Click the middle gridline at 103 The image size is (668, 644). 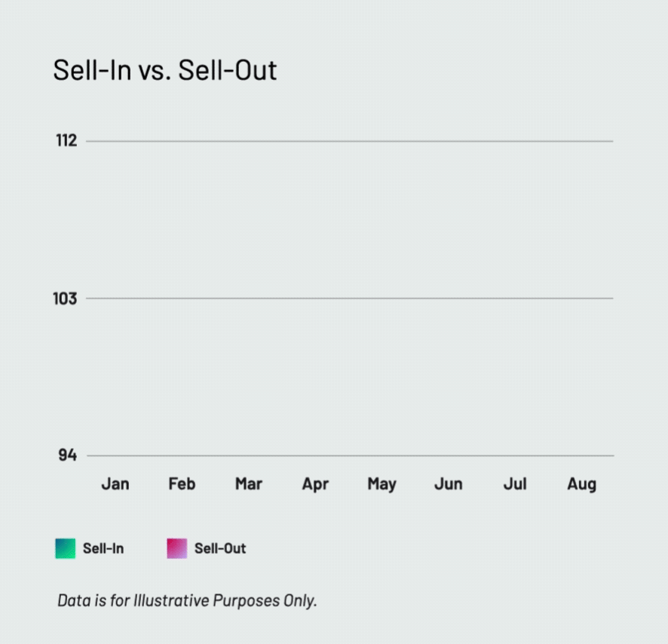click(350, 299)
